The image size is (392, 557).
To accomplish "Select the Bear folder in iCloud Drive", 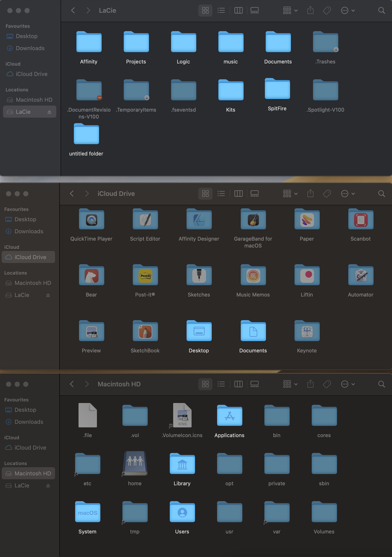I will [92, 275].
